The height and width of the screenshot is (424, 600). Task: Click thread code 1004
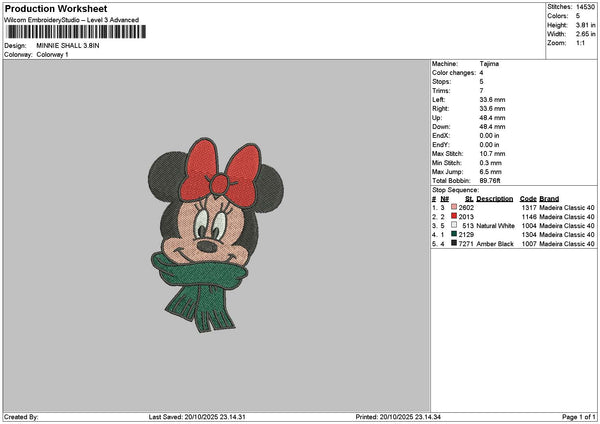click(529, 226)
